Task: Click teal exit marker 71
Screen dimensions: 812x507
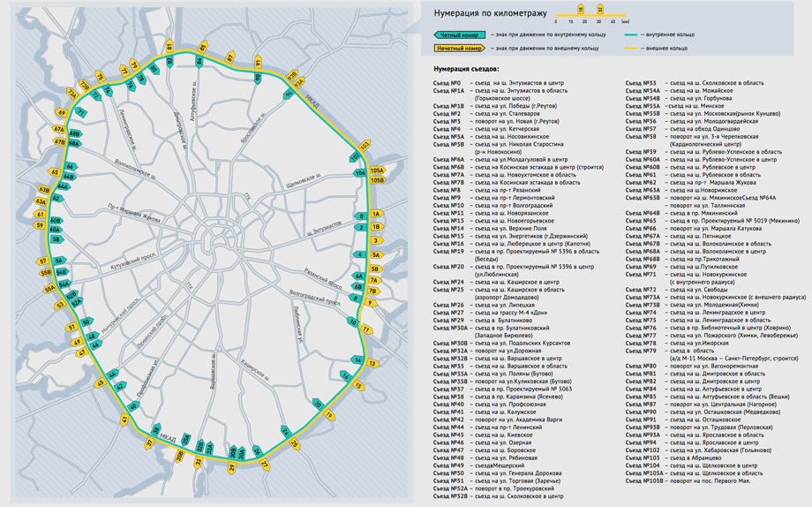Action: point(81,112)
